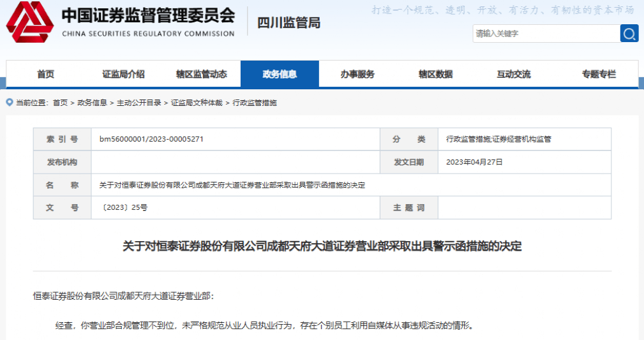Image resolution: width=644 pixels, height=340 pixels.
Task: Open the 办事服务 menu item
Action: tap(357, 74)
